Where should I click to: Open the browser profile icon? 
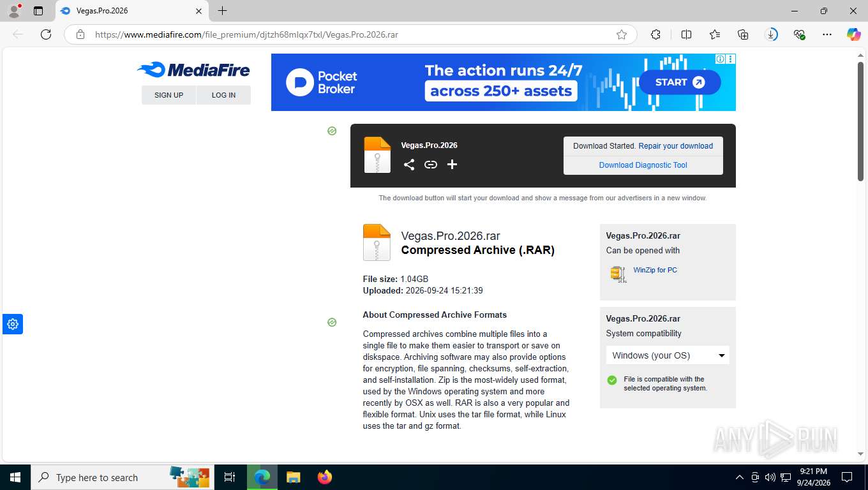(x=14, y=11)
